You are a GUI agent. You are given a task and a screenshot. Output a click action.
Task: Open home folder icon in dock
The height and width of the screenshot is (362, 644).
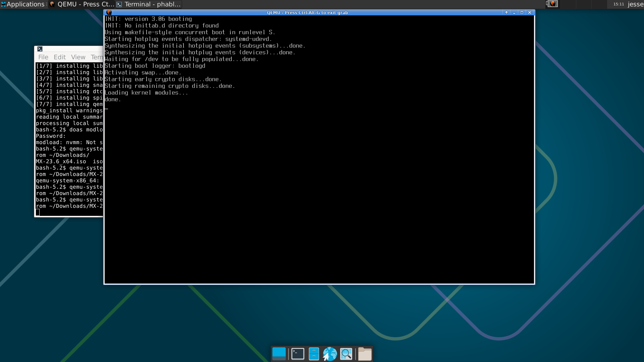pos(365,354)
